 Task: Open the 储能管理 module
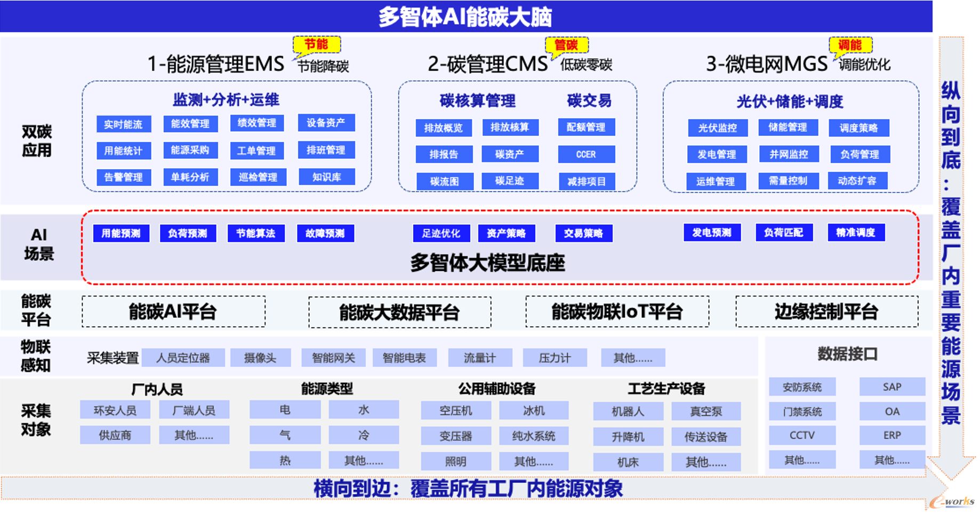click(x=789, y=128)
